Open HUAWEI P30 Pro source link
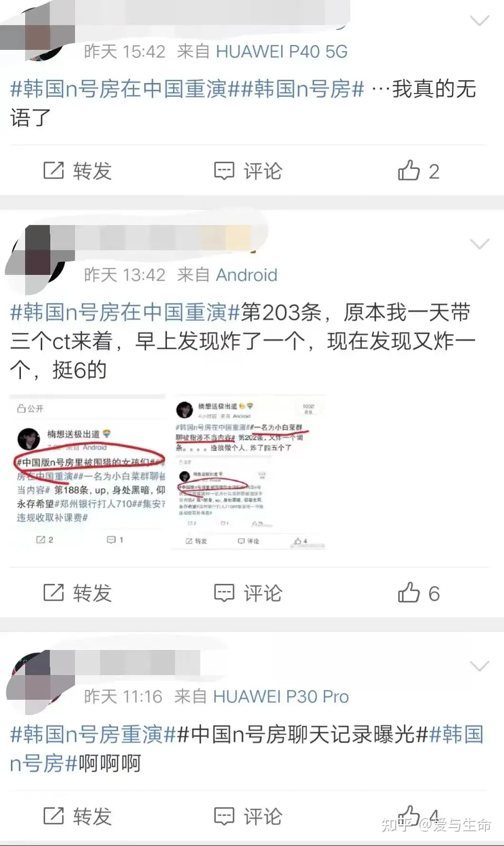 [x=281, y=696]
